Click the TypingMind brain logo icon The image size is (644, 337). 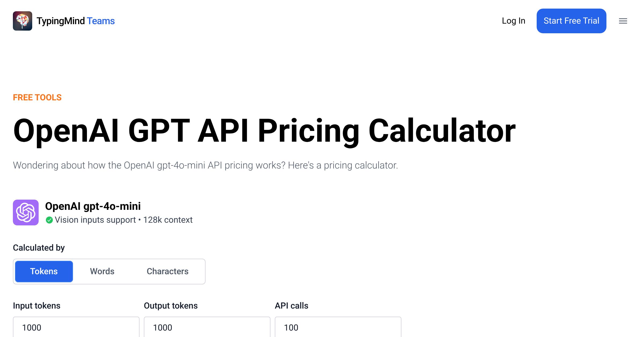[x=23, y=21]
